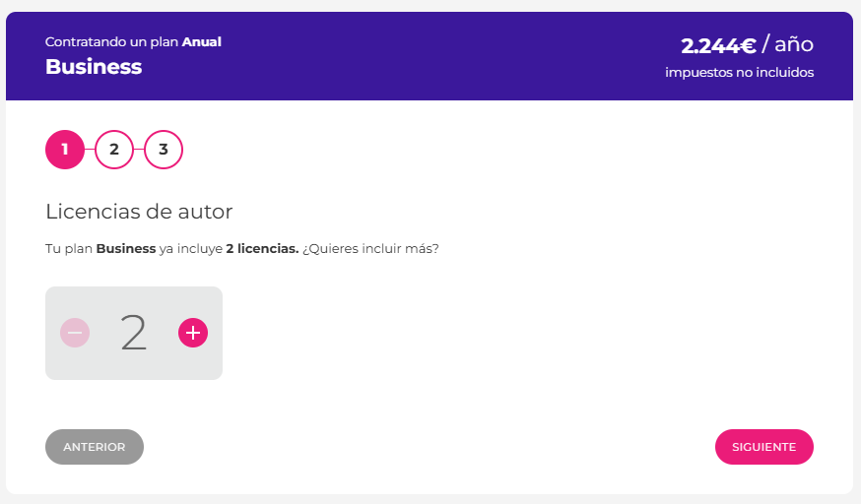This screenshot has height=504, width=861.
Task: Click the "/ año" billing period label
Action: (x=788, y=44)
